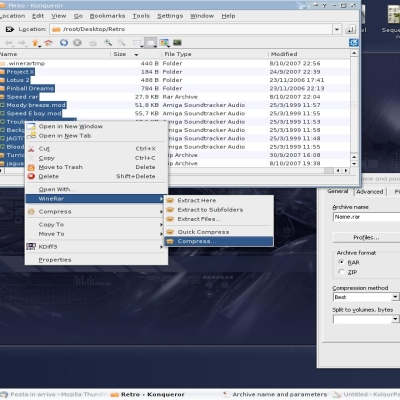Open the Split to volumes dropdown
This screenshot has height=400, width=400.
[395, 319]
